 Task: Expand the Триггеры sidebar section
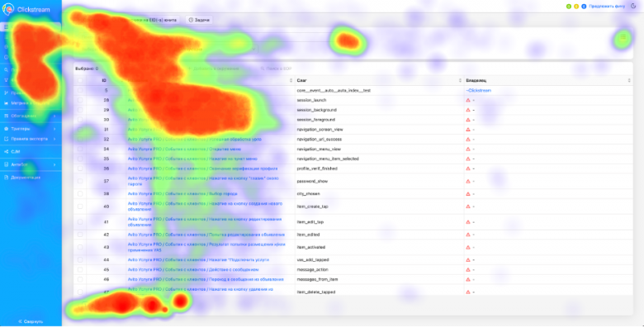[x=31, y=129]
